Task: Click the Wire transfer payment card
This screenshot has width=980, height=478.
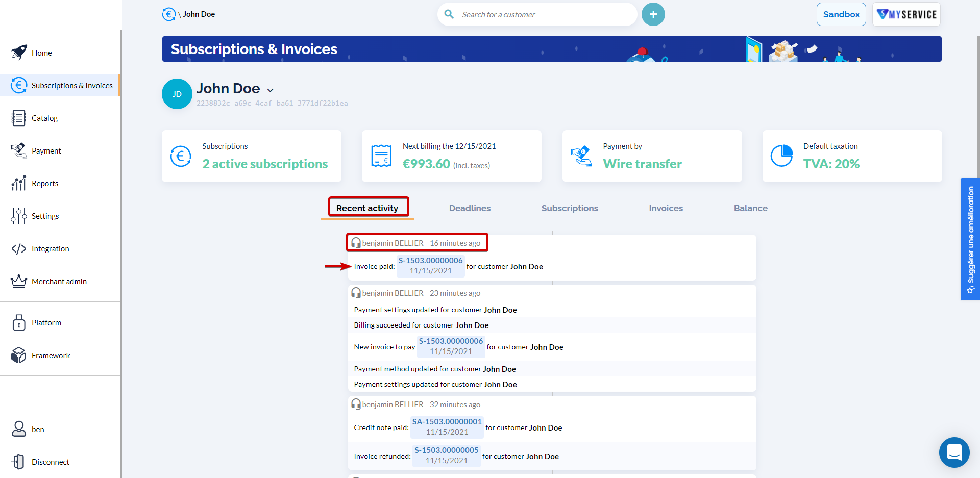Action: coord(652,156)
